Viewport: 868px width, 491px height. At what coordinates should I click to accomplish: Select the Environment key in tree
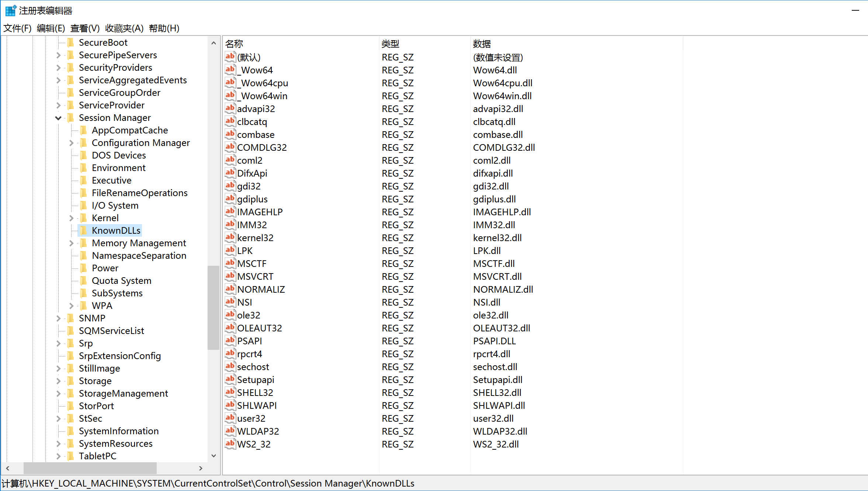point(118,168)
